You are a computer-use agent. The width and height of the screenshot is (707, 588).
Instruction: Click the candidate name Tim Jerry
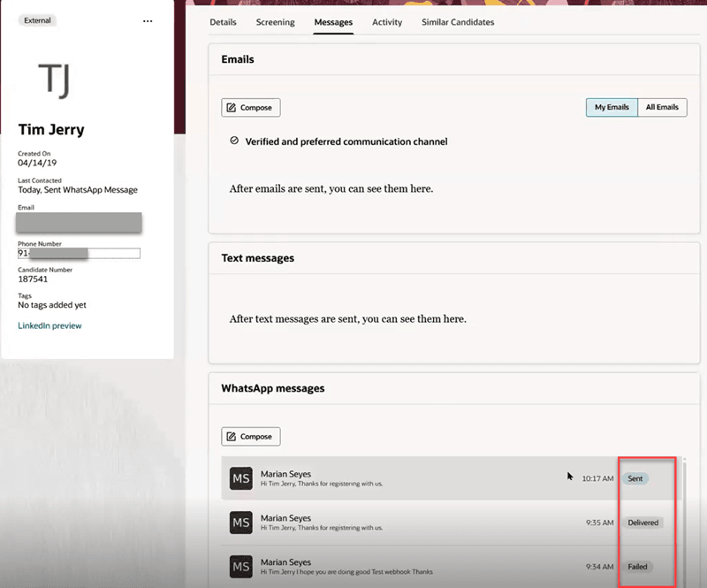pos(51,129)
